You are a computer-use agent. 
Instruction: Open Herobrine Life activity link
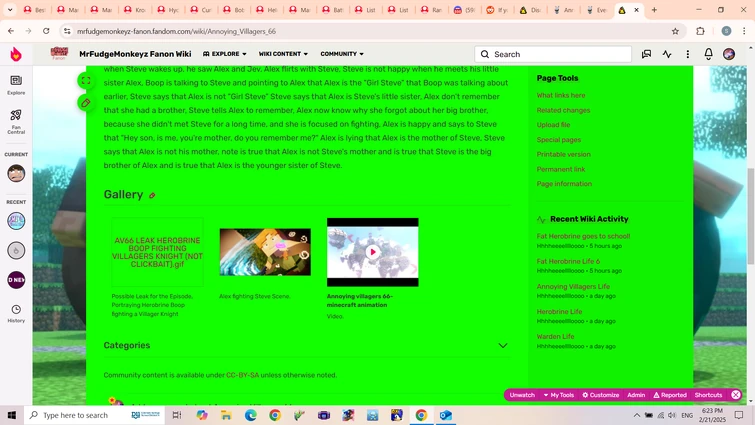click(x=559, y=311)
